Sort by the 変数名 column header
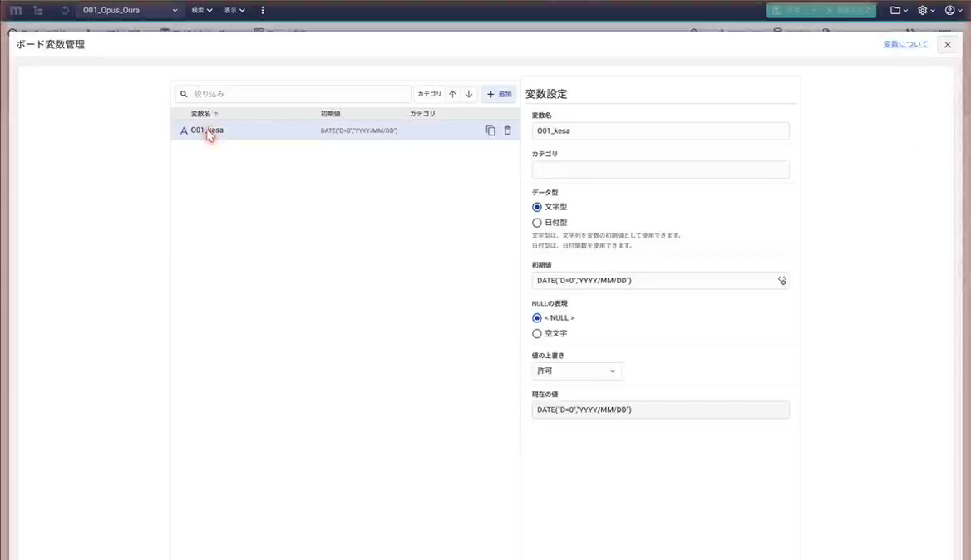 tap(205, 114)
